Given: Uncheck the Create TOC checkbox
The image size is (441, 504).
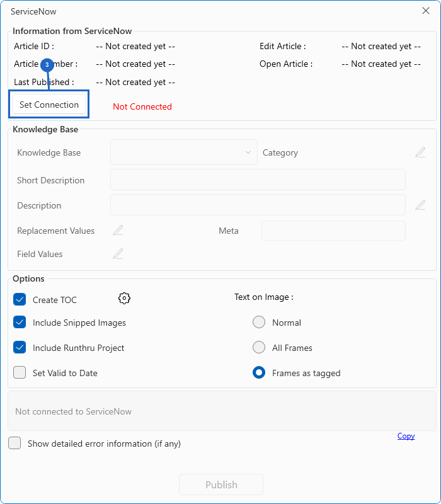Looking at the screenshot, I should 20,299.
